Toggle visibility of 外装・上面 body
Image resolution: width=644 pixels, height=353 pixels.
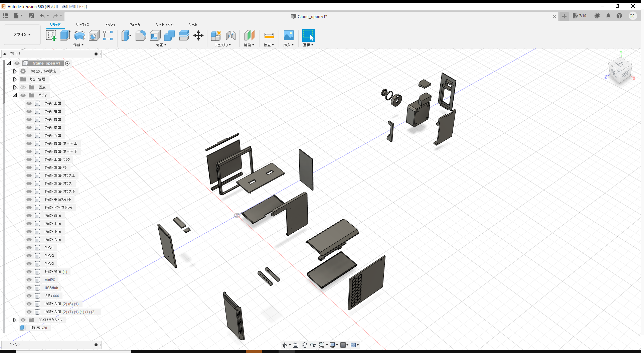(29, 103)
